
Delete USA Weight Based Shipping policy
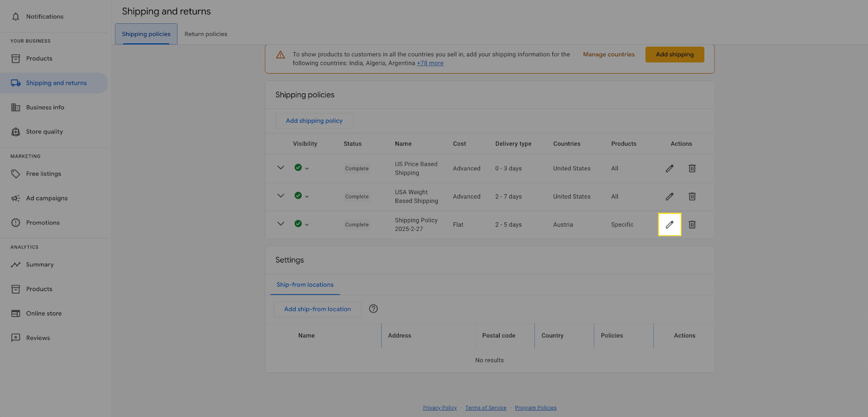pos(692,196)
